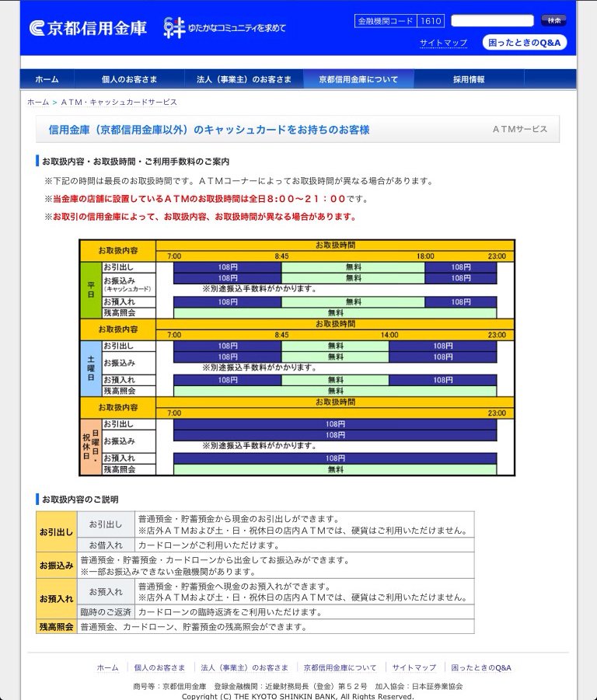
Task: Open footer 困ったときのQ&A link
Action: point(481,668)
